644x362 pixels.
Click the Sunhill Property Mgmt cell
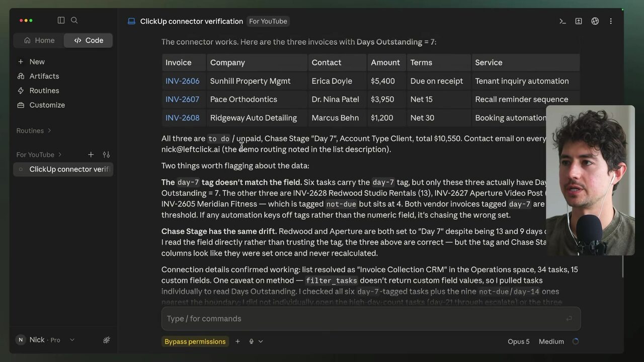tap(257, 81)
